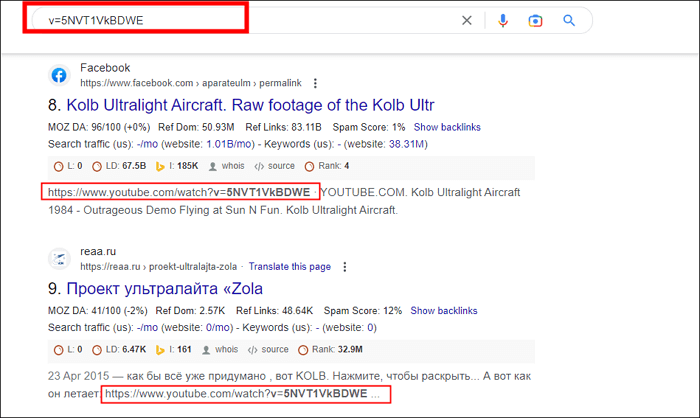Show backlinks for Facebook result
The width and height of the screenshot is (700, 418).
[x=447, y=128]
